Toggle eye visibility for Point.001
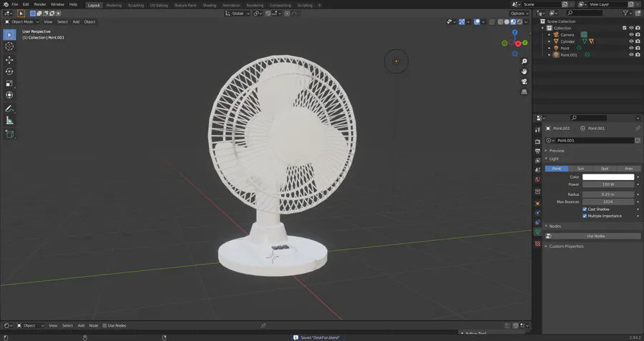Image resolution: width=644 pixels, height=341 pixels. [631, 54]
